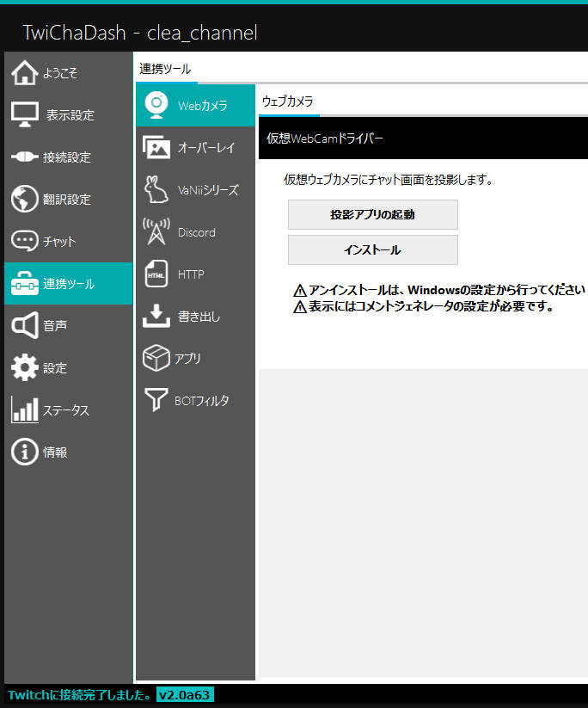Click the HTML file icon for HTTP

(156, 274)
